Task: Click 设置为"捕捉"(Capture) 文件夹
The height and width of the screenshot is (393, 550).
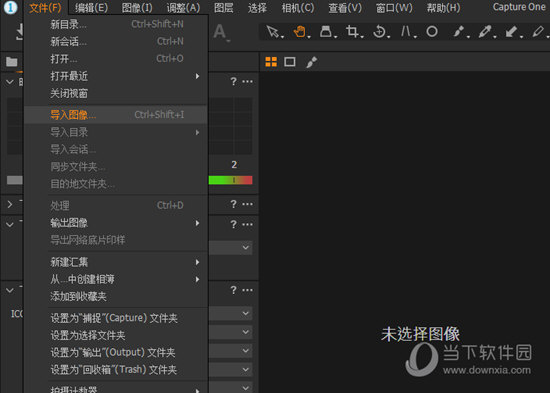Action: click(116, 318)
